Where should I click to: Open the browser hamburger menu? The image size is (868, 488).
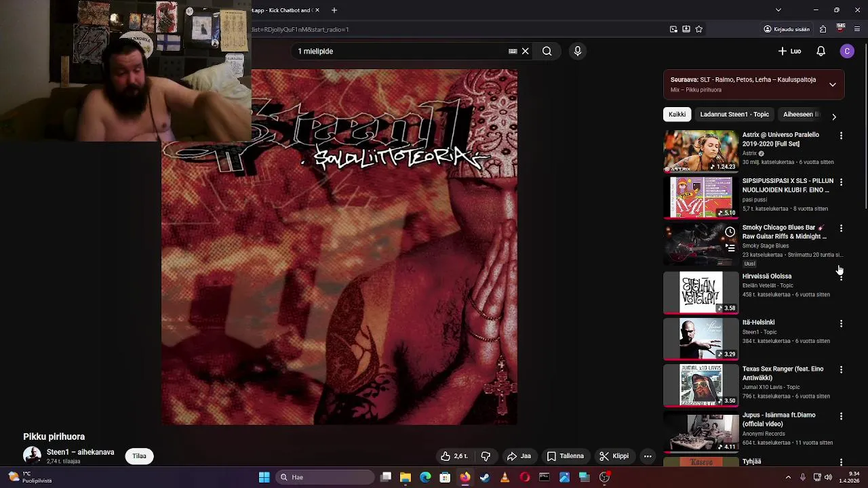(857, 29)
